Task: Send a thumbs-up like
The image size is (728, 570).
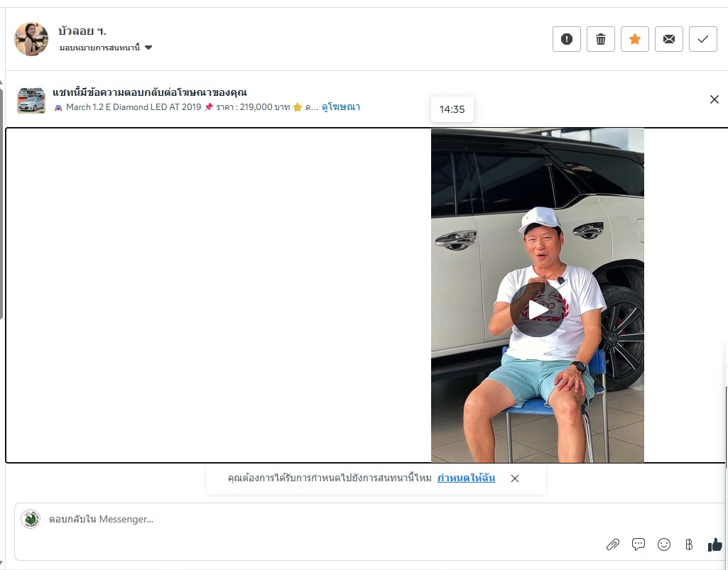Action: coord(715,544)
